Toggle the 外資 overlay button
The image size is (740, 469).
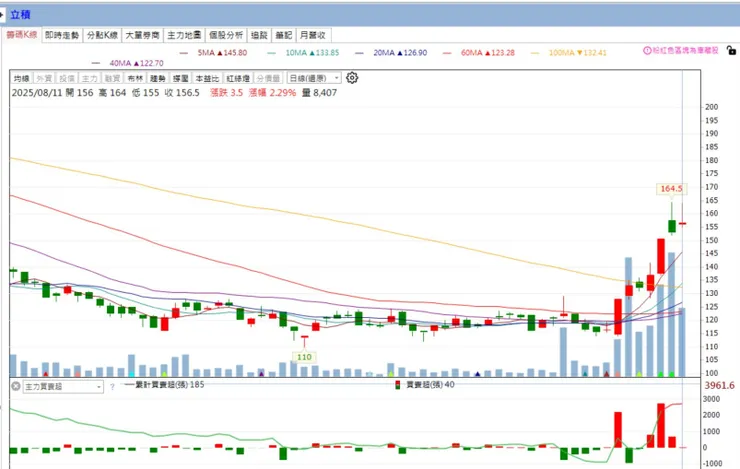[x=44, y=78]
